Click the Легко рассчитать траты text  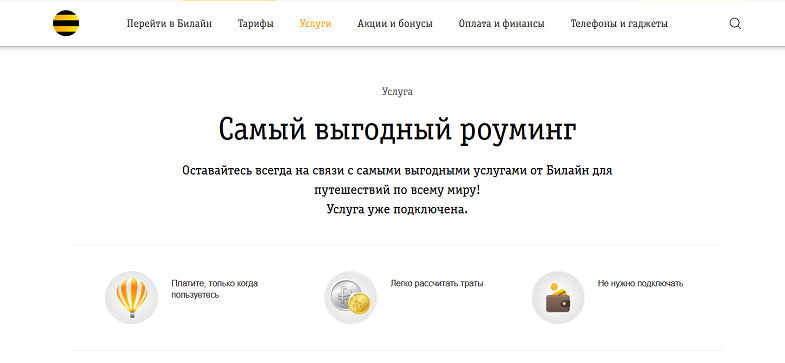[437, 283]
